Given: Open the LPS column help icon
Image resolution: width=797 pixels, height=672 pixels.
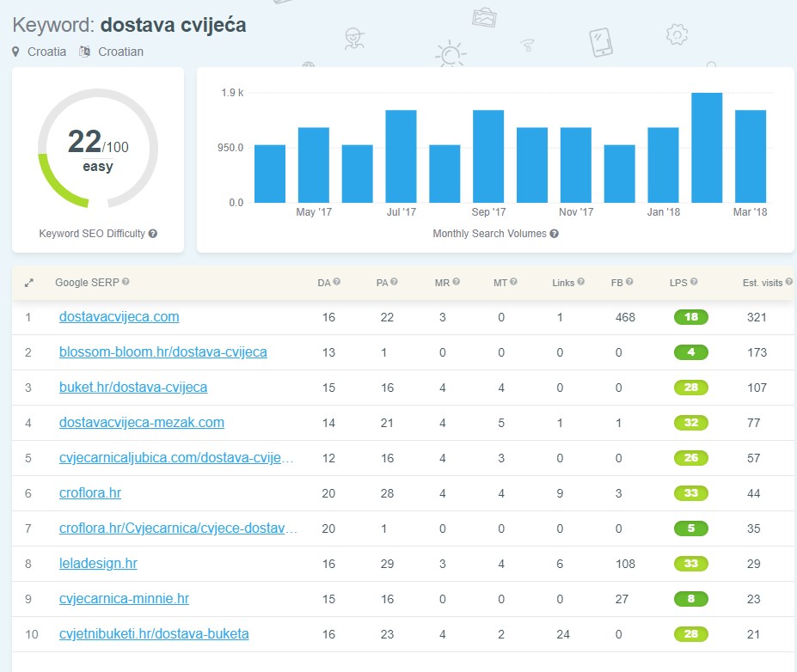Looking at the screenshot, I should point(694,281).
